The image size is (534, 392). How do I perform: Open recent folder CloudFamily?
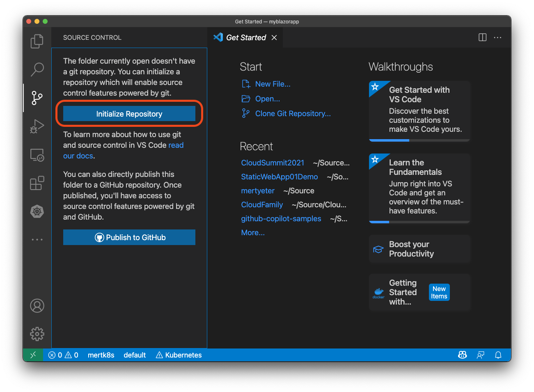pos(262,204)
